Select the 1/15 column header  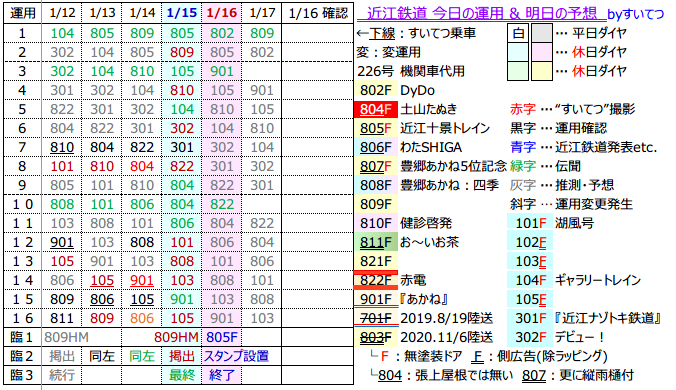(x=182, y=13)
